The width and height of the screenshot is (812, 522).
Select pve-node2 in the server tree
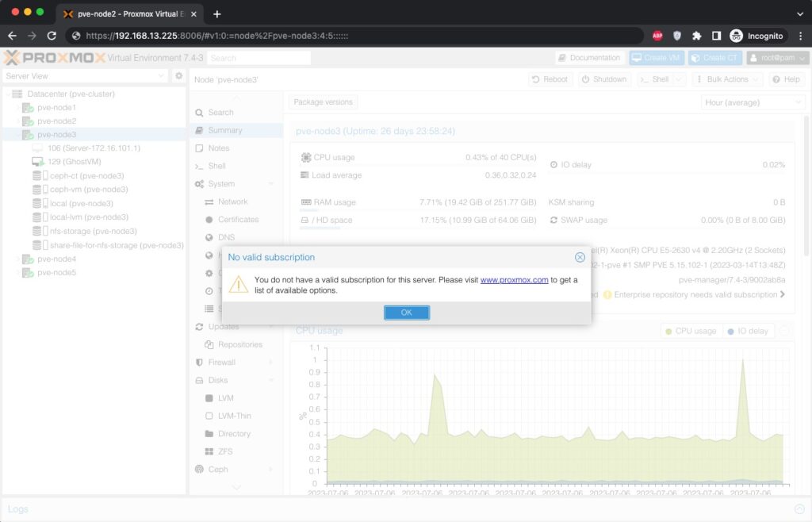coord(56,121)
